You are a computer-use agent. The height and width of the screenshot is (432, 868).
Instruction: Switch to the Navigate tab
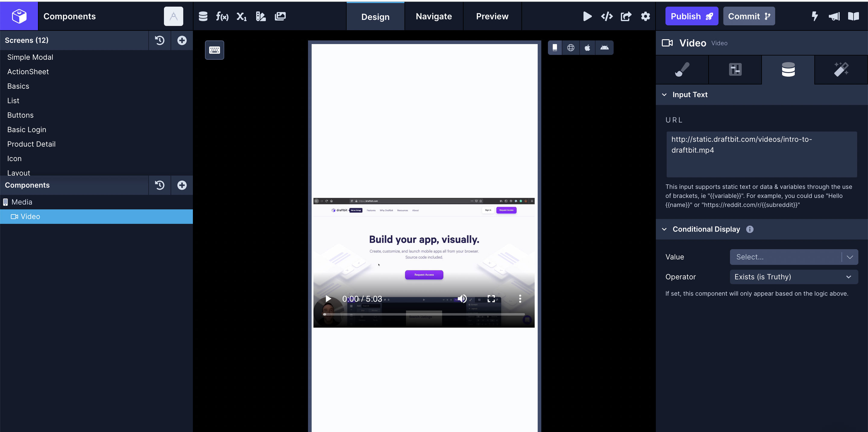[x=434, y=16]
